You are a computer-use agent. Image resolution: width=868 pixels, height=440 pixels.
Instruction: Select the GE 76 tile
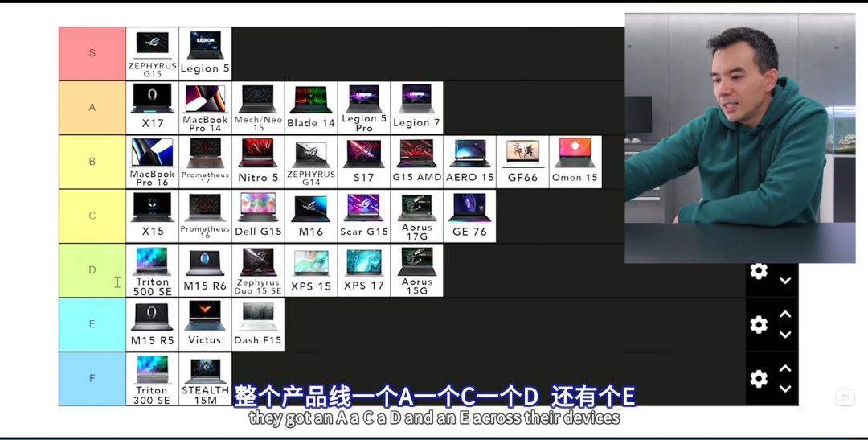tap(469, 216)
